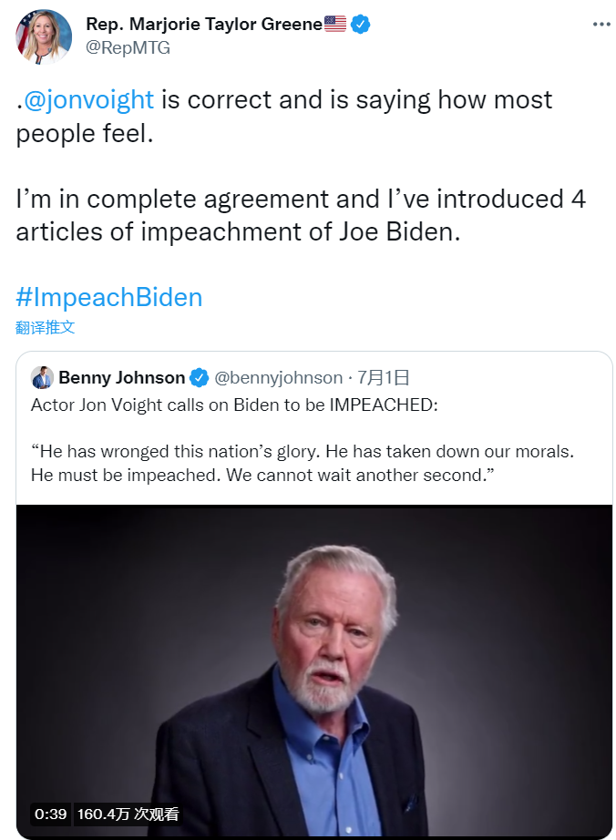616x840 pixels.
Task: Click the US flag emoji after Greene's name
Action: point(335,25)
